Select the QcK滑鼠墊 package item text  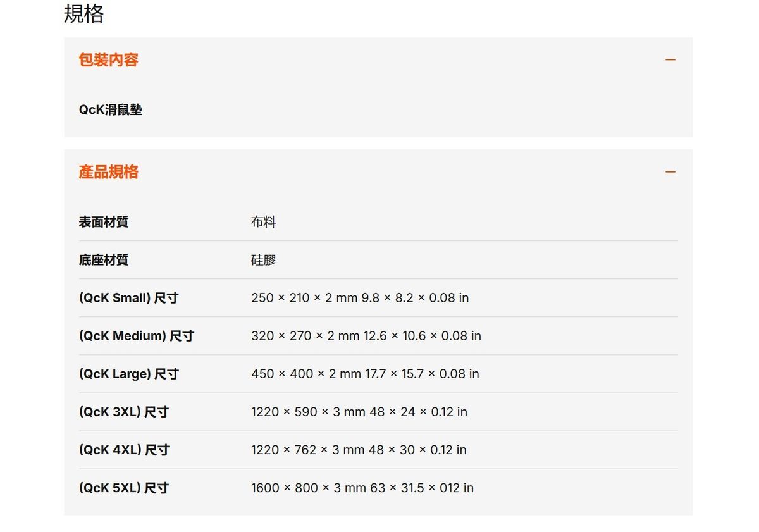click(x=111, y=110)
